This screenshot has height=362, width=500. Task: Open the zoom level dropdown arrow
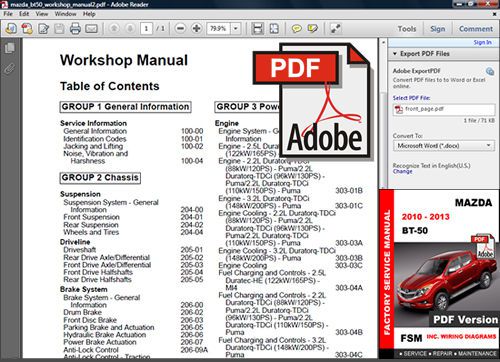[x=236, y=29]
